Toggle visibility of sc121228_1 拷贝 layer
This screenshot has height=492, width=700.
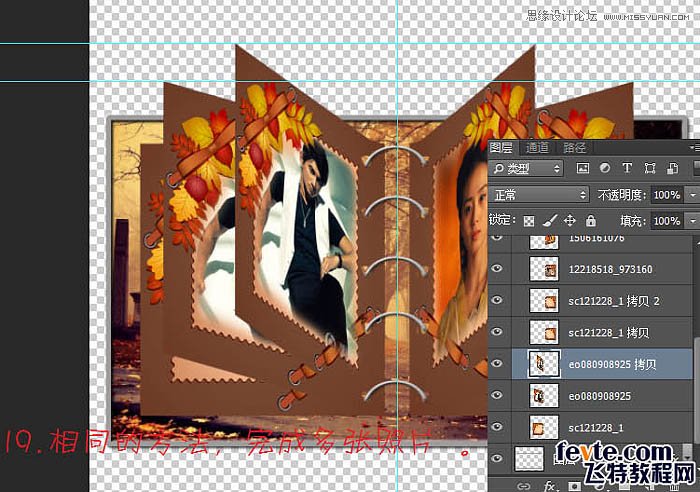[x=497, y=332]
